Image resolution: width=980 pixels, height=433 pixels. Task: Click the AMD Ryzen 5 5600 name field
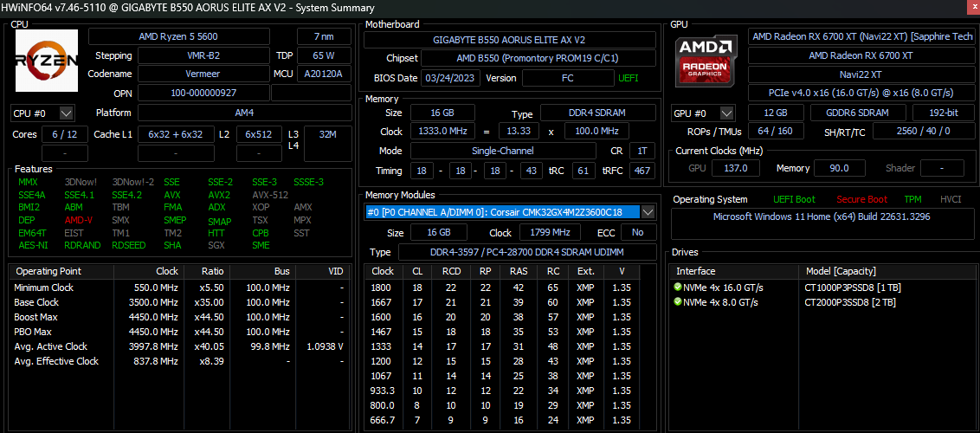(178, 36)
